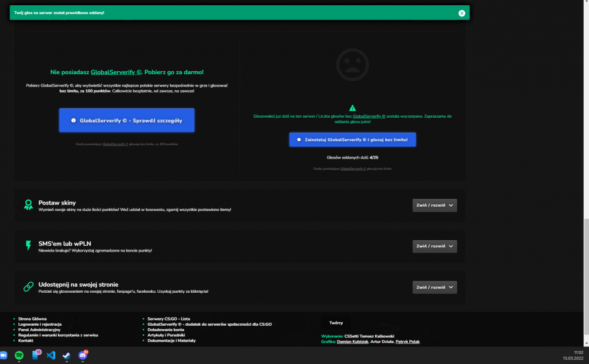This screenshot has height=364, width=589.
Task: Click the Głosów oddanych dziś: 4/25 counter
Action: 352,158
